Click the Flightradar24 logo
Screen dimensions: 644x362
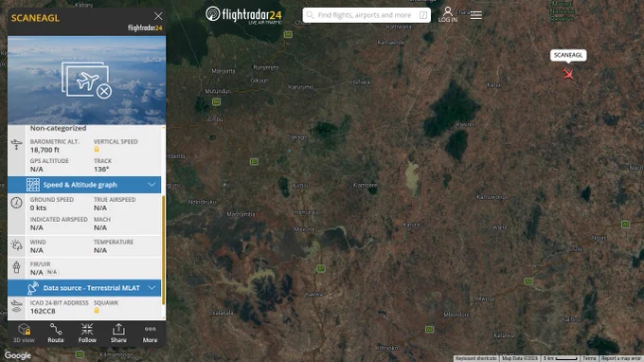(x=244, y=15)
